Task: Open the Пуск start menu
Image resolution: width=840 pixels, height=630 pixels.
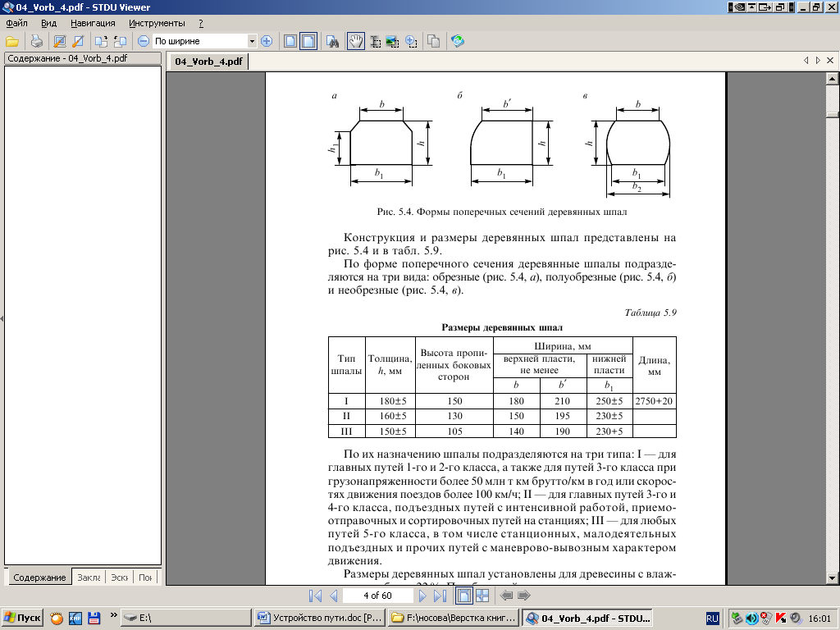Action: [x=22, y=619]
